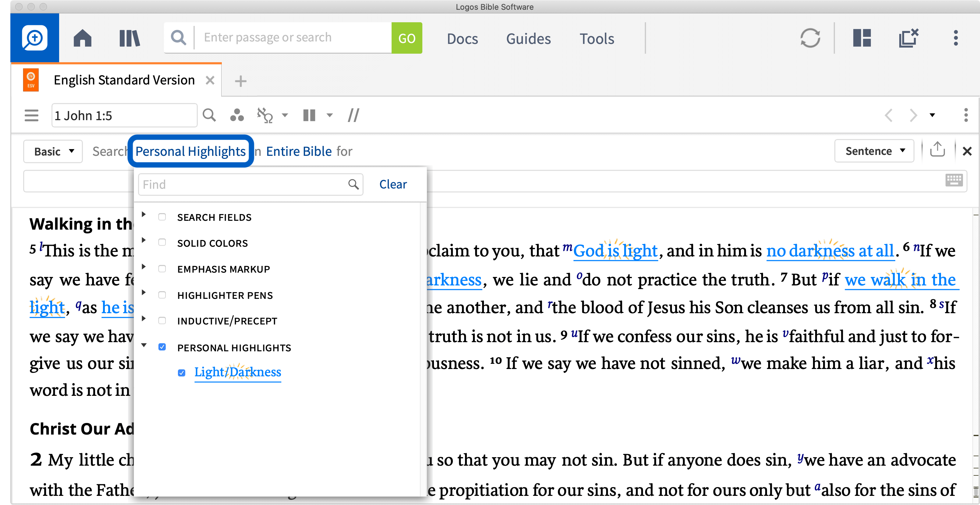The height and width of the screenshot is (505, 980).
Task: Toggle the multi-column view icon
Action: tap(309, 115)
